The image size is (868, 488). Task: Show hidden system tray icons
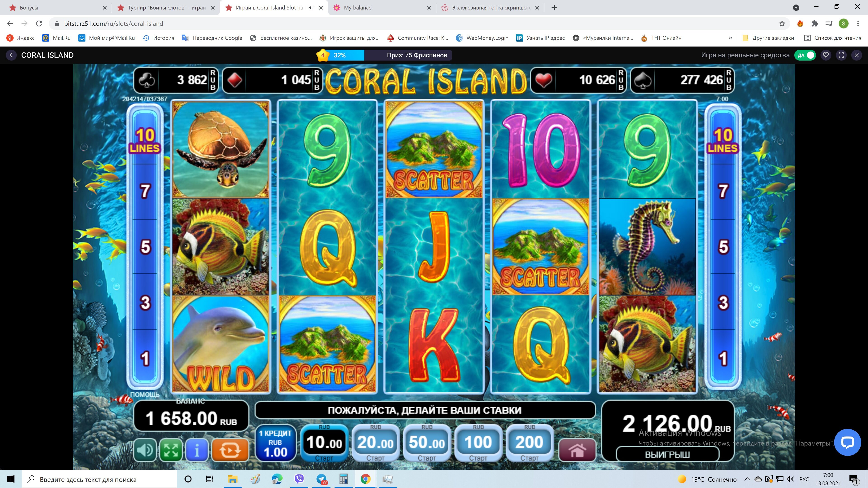coord(747,479)
